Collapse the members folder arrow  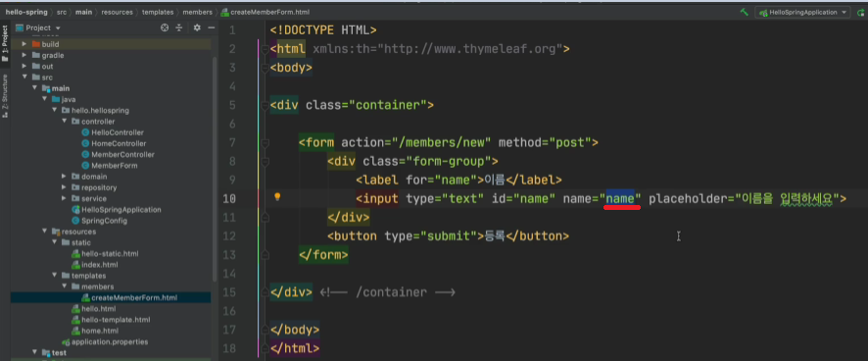65,286
